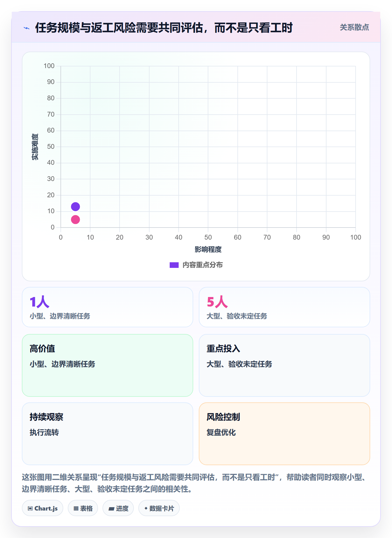Select the purple scatter point on the chart
The height and width of the screenshot is (538, 392).
75,207
